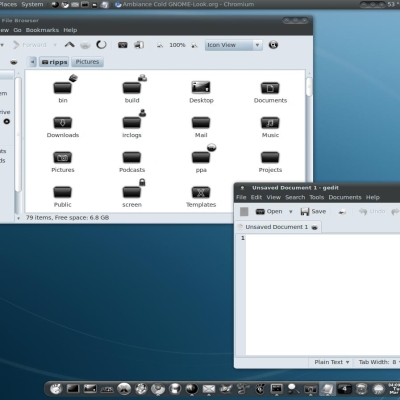Select the Pictures folder icon

point(63,157)
